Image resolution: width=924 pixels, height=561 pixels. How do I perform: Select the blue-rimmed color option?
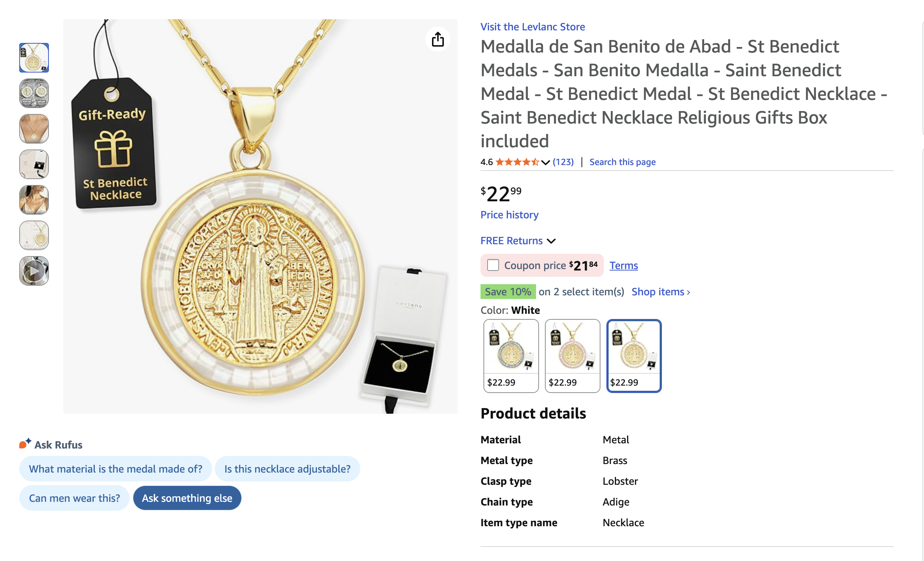point(511,356)
